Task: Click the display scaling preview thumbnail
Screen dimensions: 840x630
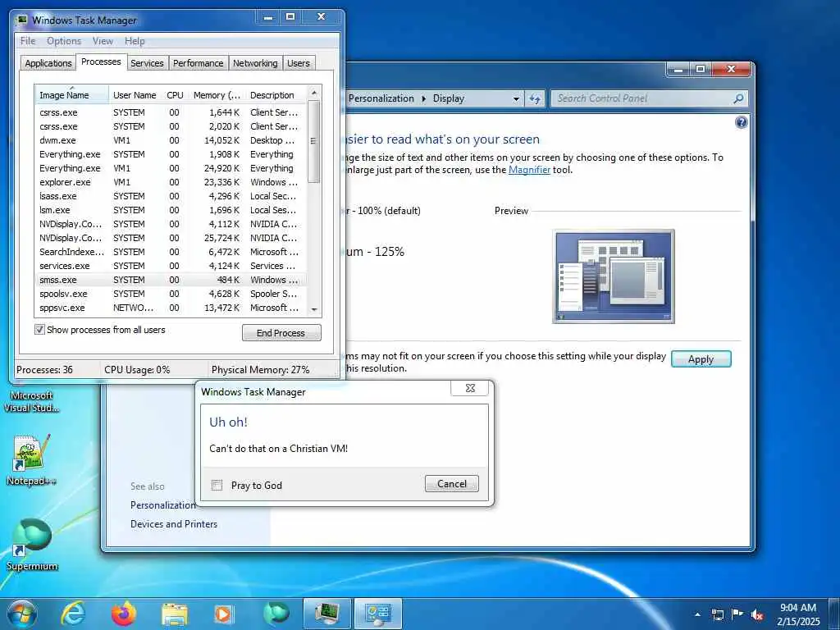Action: pos(614,276)
